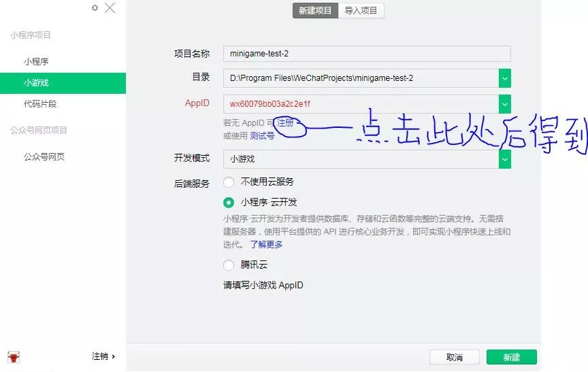Click the 后端服务 label
The height and width of the screenshot is (372, 588).
point(192,184)
